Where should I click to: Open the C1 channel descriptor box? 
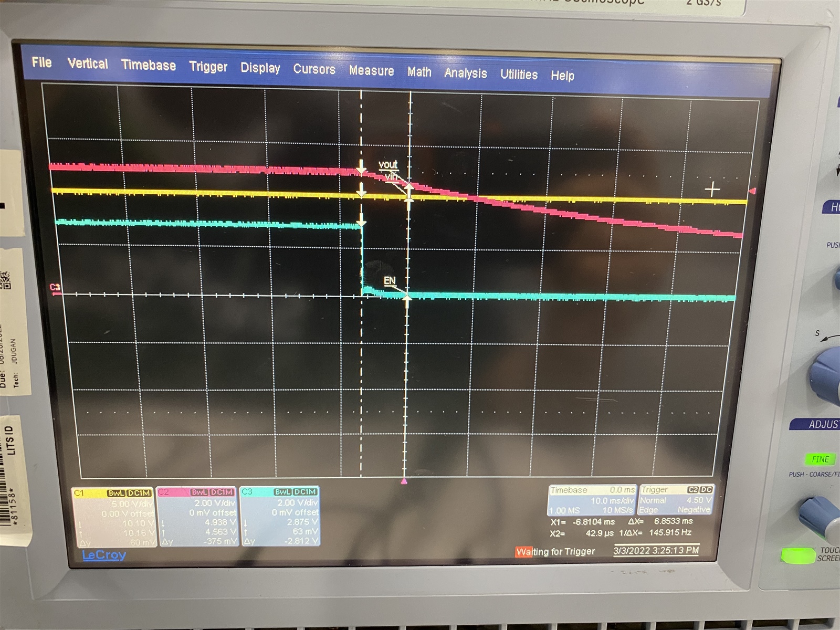113,517
